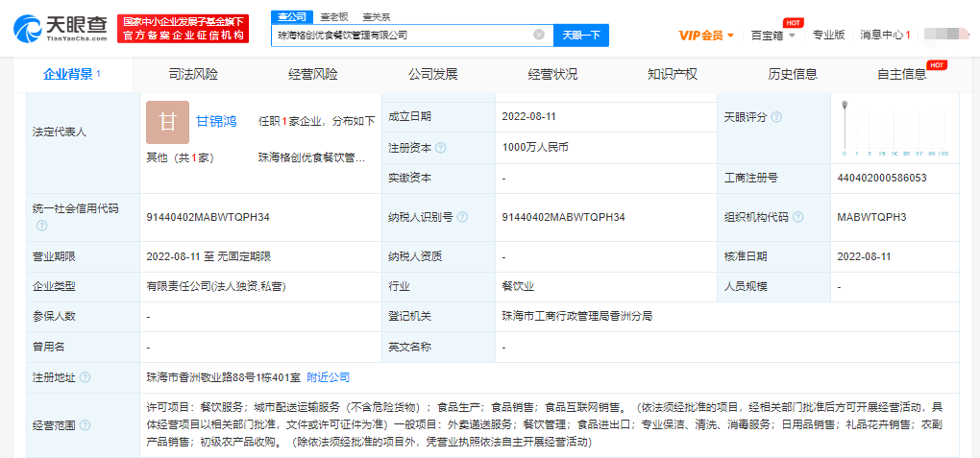This screenshot has height=458, width=980.
Task: Open help icon next to 经营范围
Action: pyautogui.click(x=85, y=425)
